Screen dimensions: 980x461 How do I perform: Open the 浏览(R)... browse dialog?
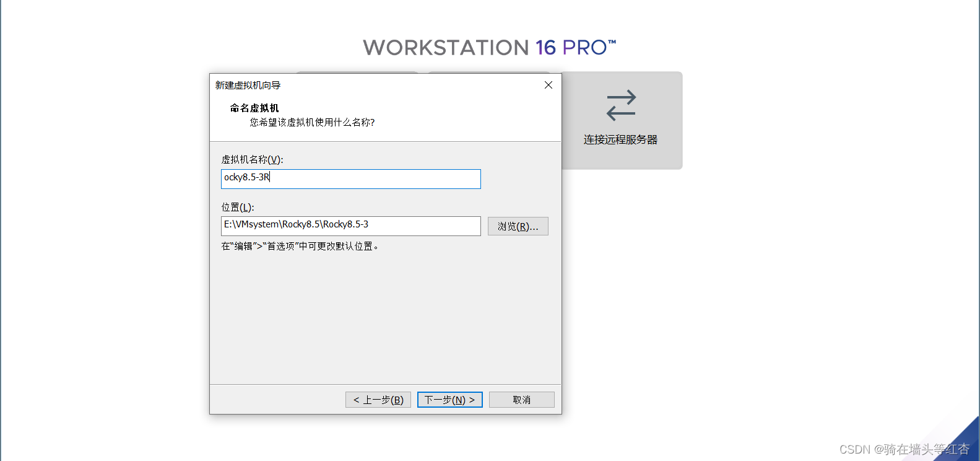pyautogui.click(x=518, y=226)
